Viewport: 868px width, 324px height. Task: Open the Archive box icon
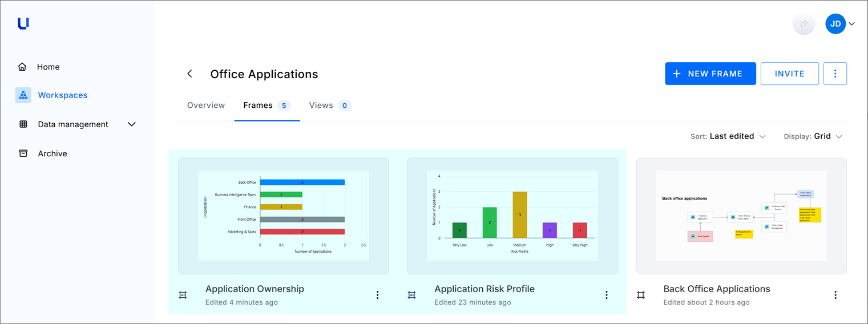coord(23,153)
